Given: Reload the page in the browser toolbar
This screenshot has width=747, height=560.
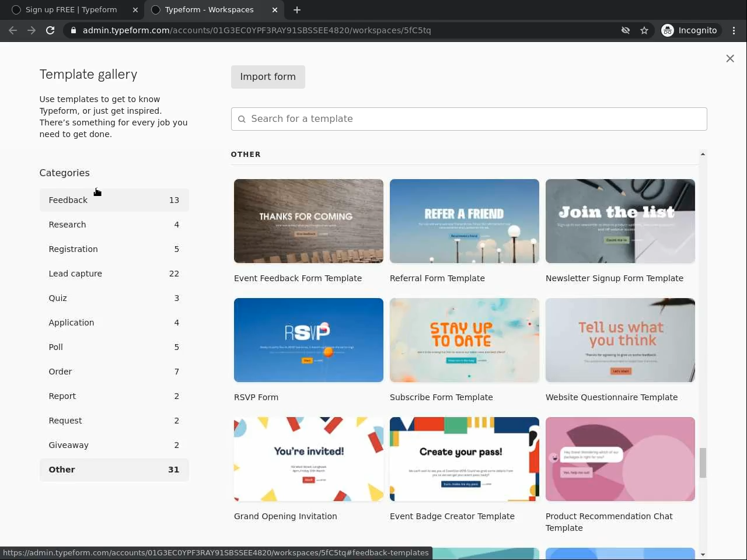Looking at the screenshot, I should tap(50, 30).
